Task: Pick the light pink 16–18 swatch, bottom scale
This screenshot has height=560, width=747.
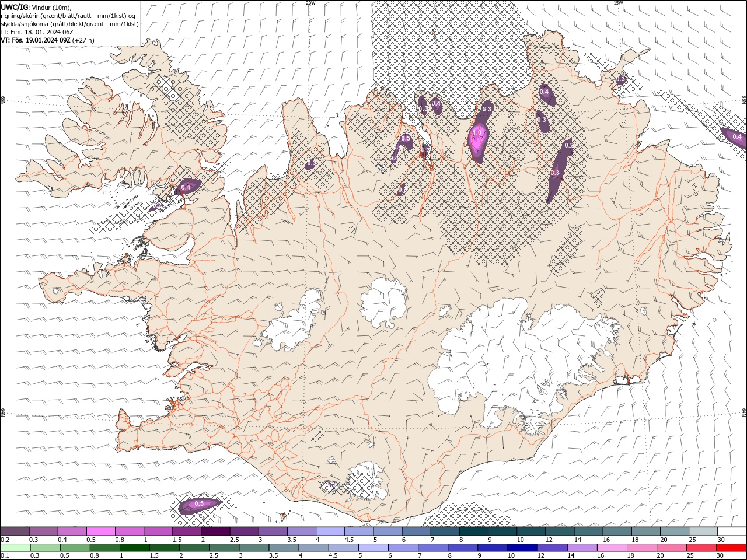Action: click(611, 548)
